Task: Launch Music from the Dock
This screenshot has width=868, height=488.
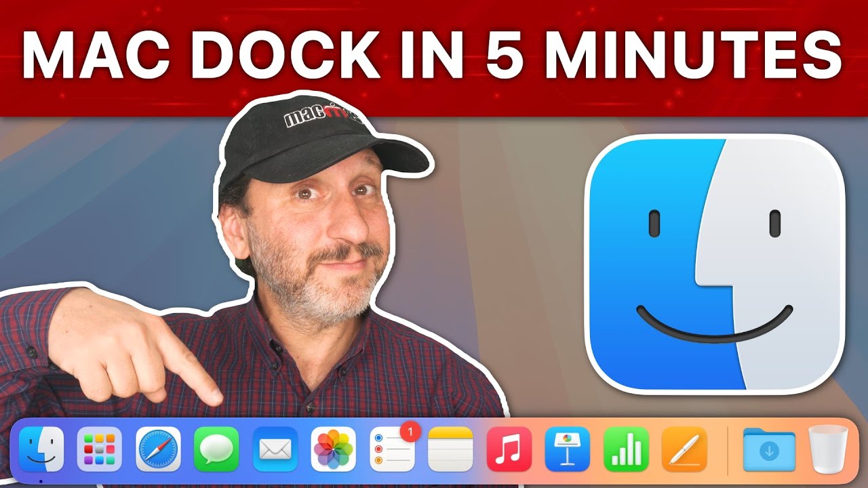Action: click(509, 449)
